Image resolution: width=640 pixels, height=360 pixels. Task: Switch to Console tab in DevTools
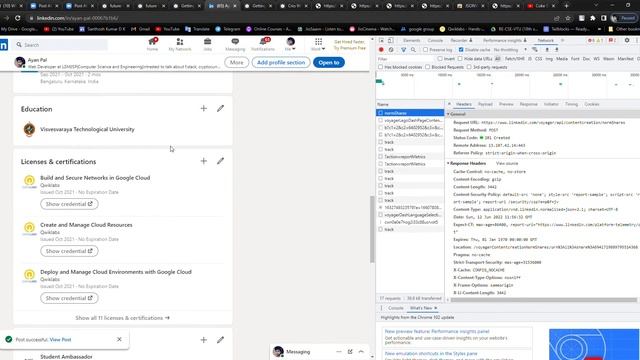[x=435, y=40]
